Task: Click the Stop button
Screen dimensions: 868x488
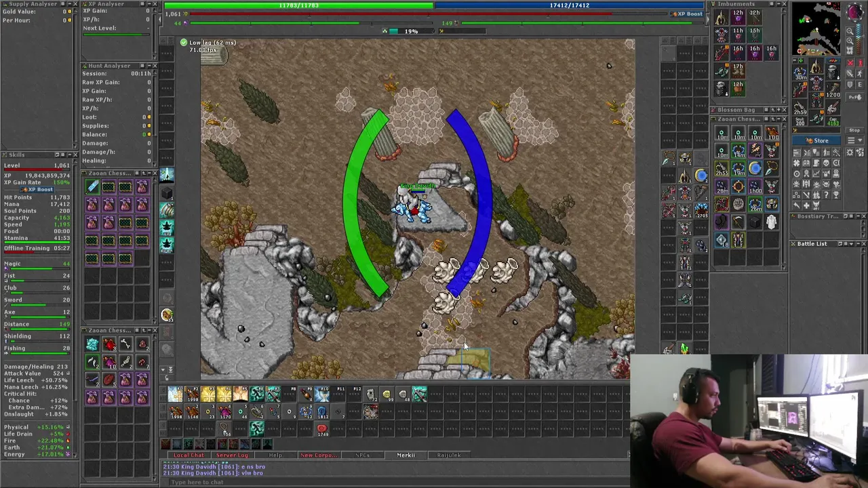Action: (854, 130)
